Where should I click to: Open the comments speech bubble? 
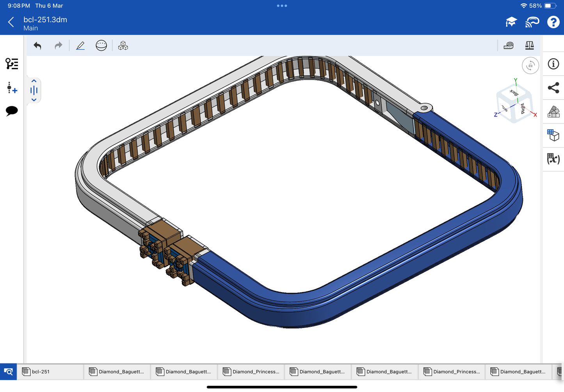coord(12,111)
